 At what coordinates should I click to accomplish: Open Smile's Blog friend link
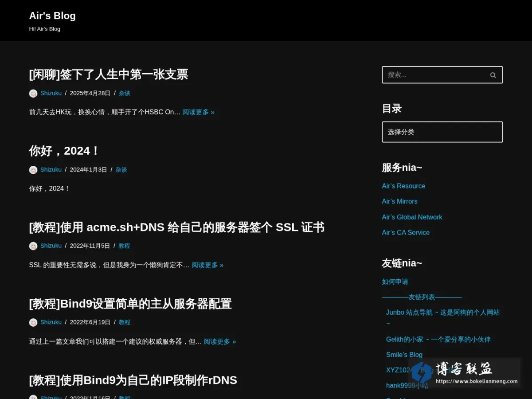pyautogui.click(x=404, y=355)
